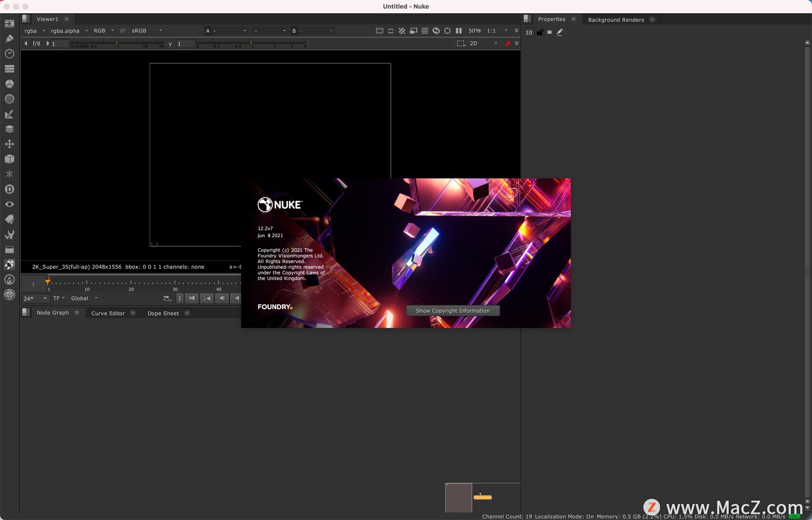Open the rgba channel set dropdown
812x520 pixels.
(x=35, y=31)
